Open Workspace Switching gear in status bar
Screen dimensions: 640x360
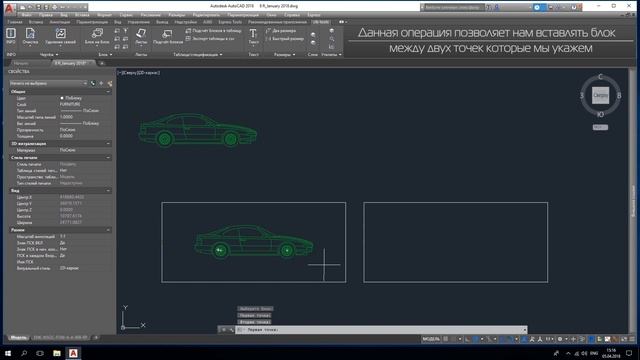(x=560, y=339)
